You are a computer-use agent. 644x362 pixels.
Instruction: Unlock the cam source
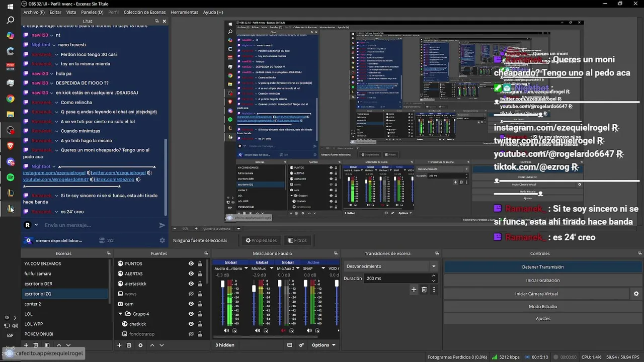coord(200,304)
